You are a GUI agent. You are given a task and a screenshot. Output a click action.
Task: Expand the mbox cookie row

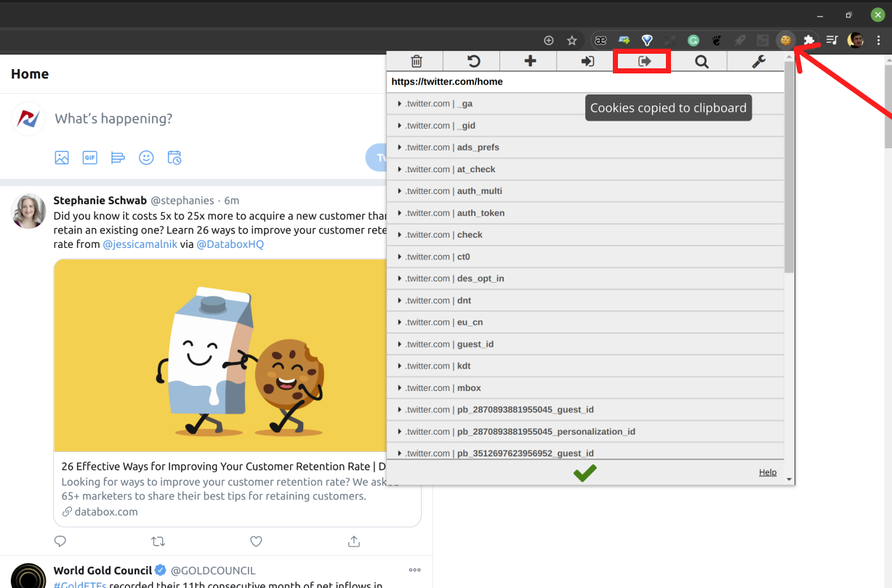[586, 387]
